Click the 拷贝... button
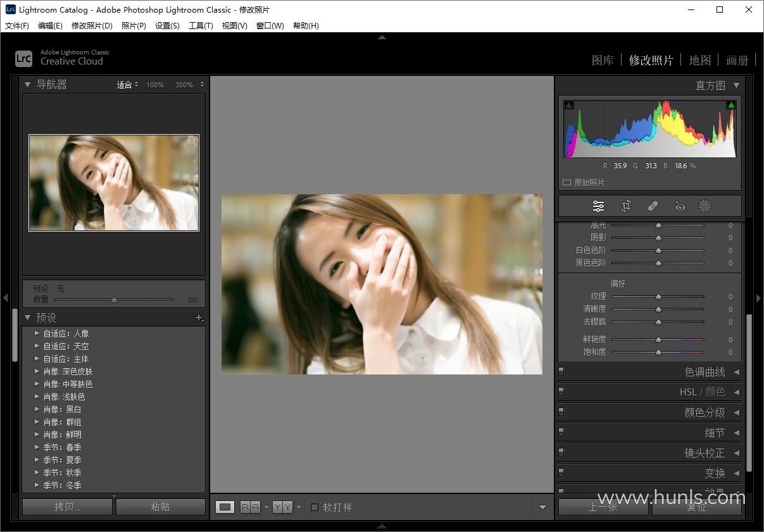This screenshot has height=532, width=764. (x=67, y=507)
